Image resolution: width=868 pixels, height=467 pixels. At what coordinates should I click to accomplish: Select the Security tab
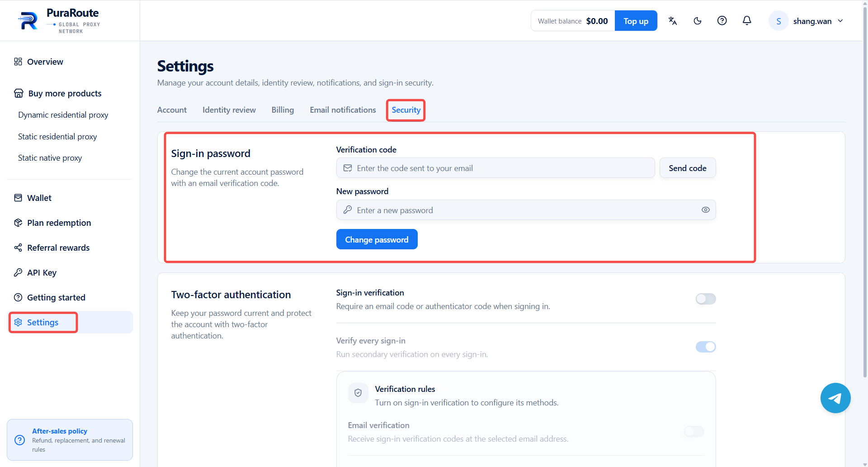[406, 110]
